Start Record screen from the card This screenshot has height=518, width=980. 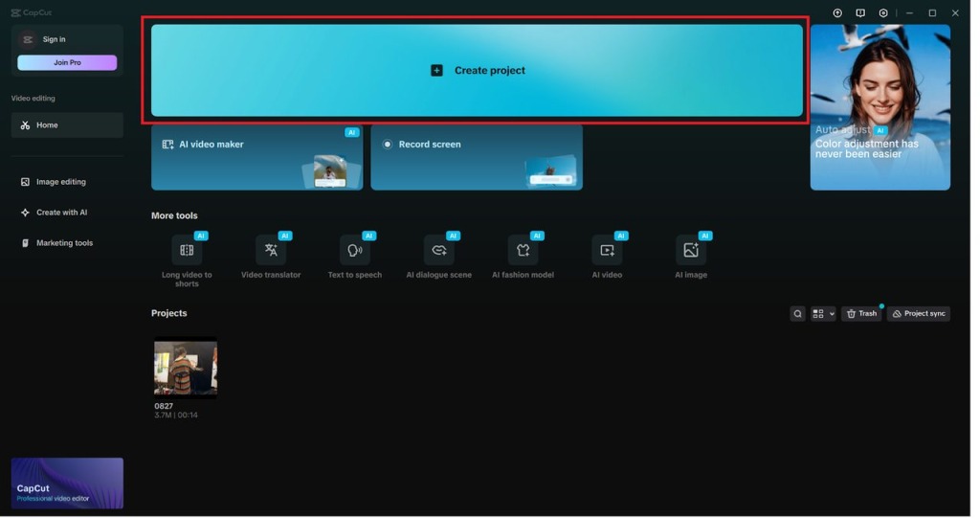(x=477, y=157)
